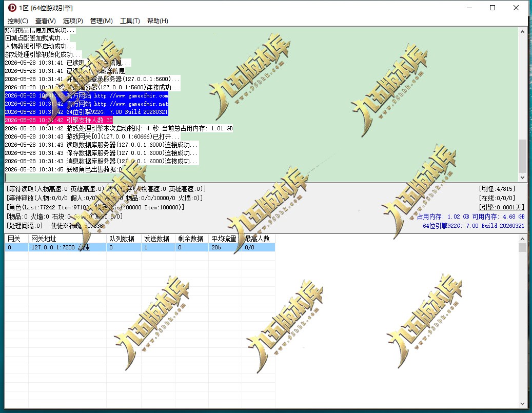Click the 20b average traffic cell
532x413 pixels.
pos(225,247)
